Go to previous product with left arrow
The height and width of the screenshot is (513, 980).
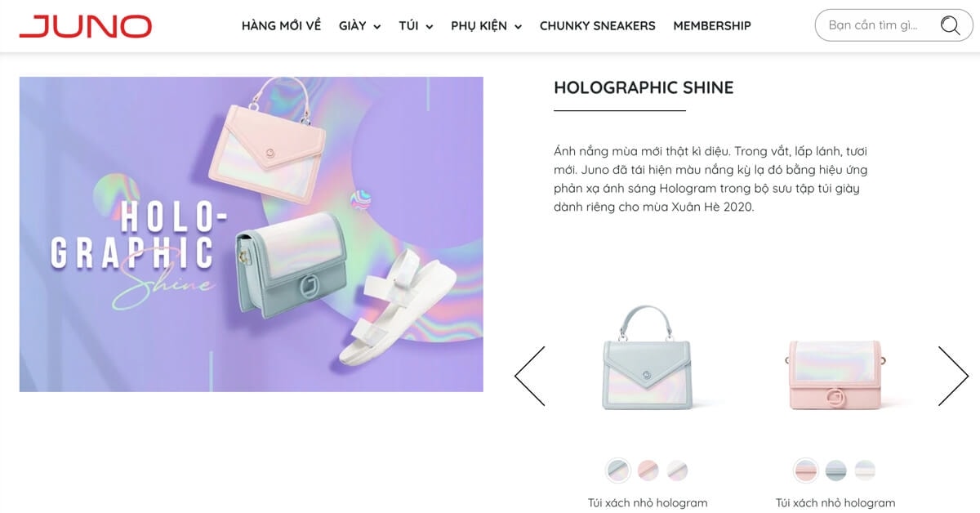click(529, 376)
